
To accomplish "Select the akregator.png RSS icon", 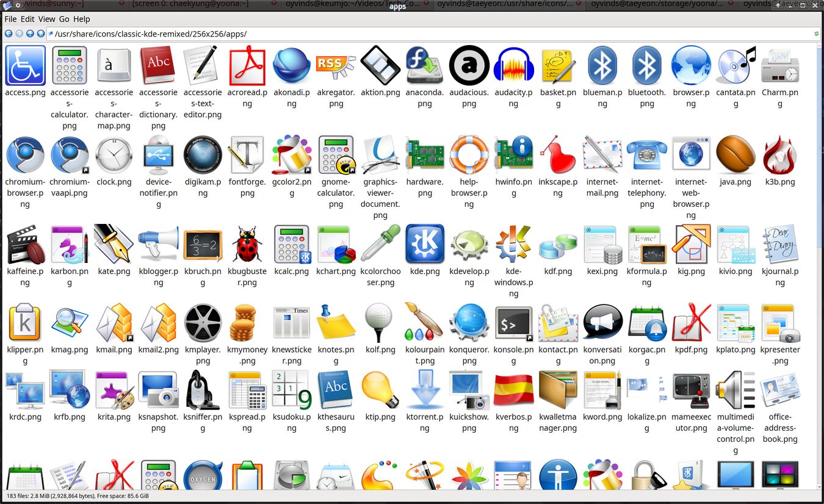I will click(336, 65).
